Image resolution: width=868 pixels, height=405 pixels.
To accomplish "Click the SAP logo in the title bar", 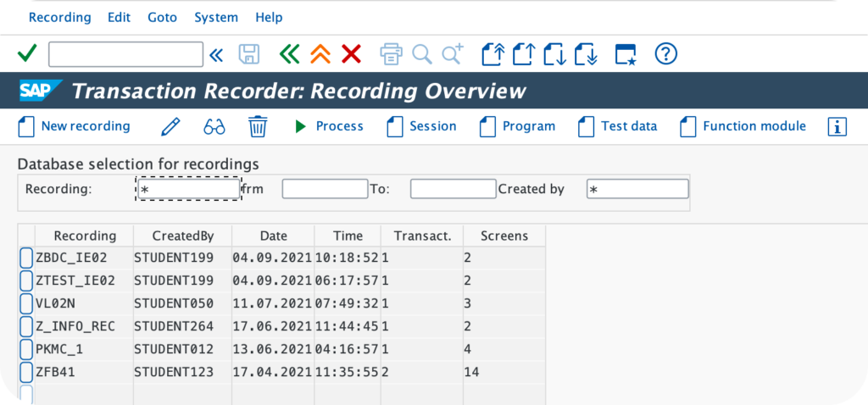I will point(41,91).
